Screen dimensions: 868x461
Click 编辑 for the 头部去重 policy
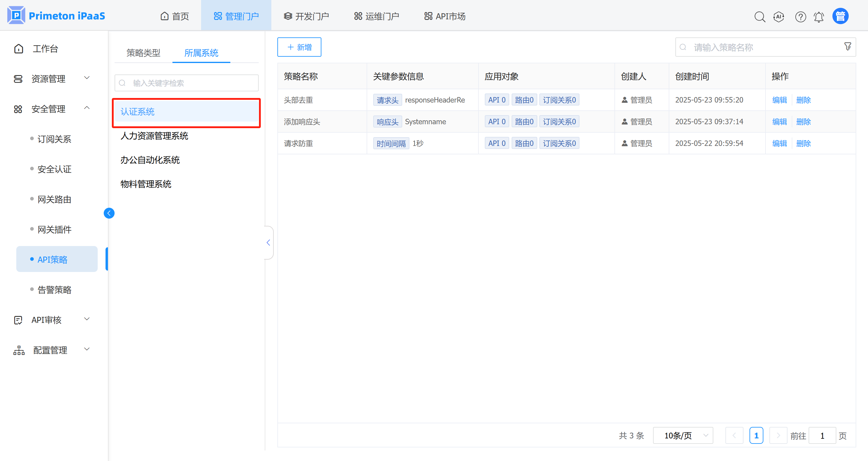(779, 100)
